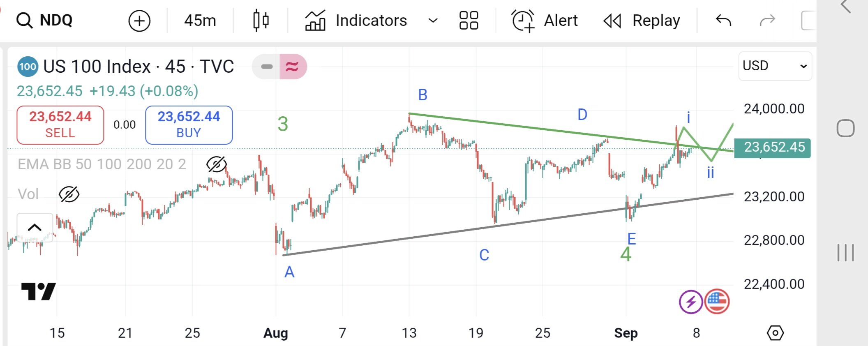868x346 pixels.
Task: Click the undo arrow
Action: pyautogui.click(x=723, y=20)
